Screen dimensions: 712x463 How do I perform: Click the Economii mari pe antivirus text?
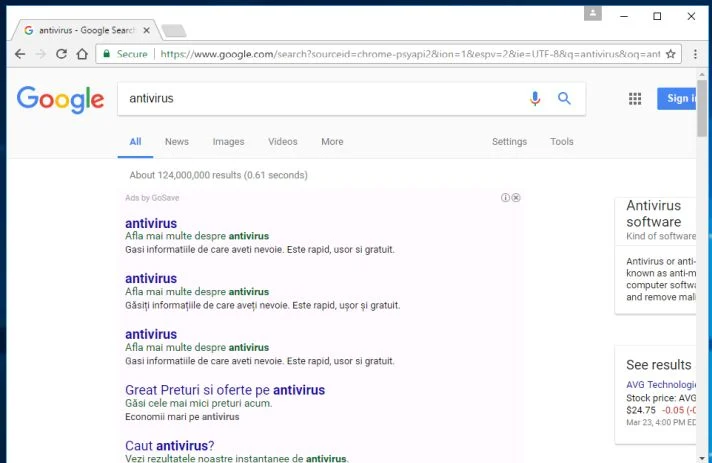(182, 417)
